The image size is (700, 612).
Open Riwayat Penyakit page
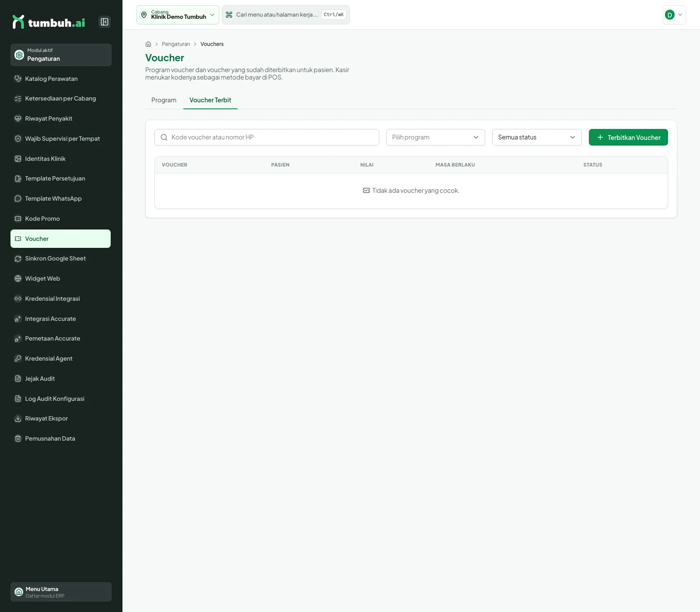(x=60, y=118)
